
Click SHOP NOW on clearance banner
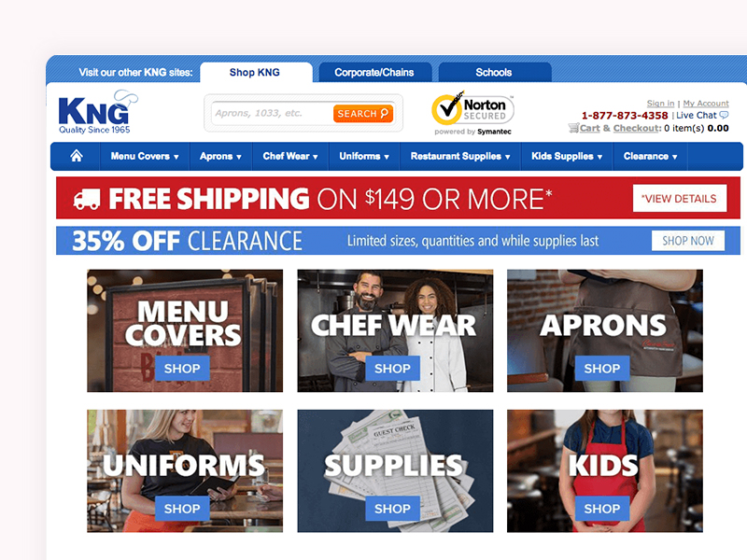pyautogui.click(x=688, y=241)
